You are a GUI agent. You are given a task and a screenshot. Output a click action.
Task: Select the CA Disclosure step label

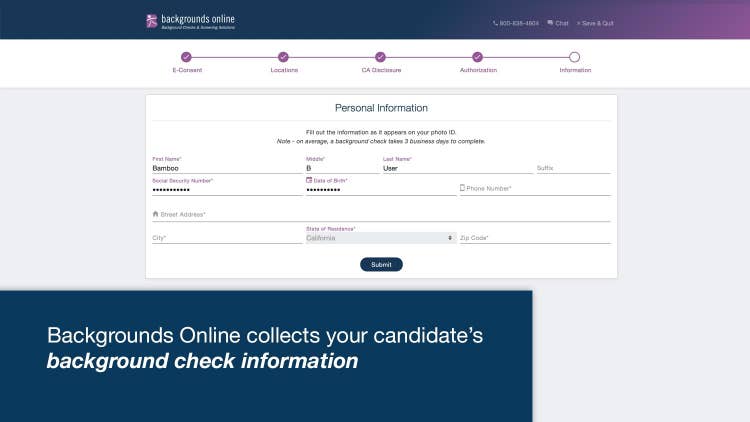(381, 70)
